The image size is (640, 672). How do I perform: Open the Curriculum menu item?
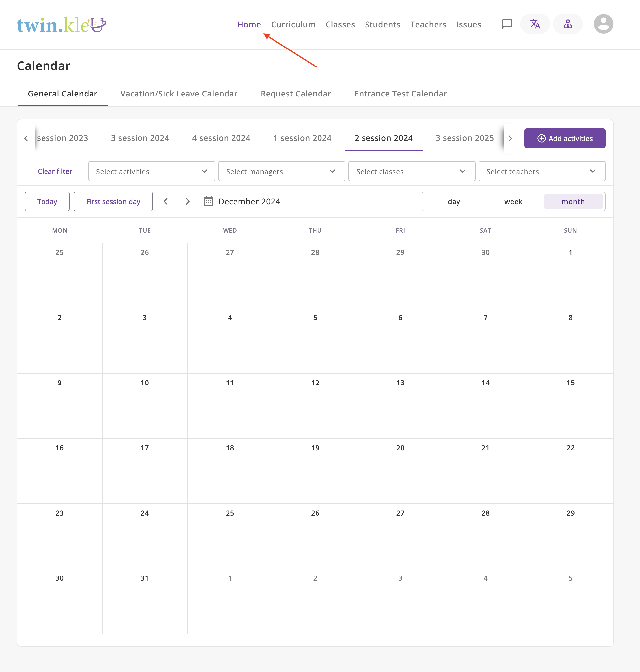(x=293, y=25)
